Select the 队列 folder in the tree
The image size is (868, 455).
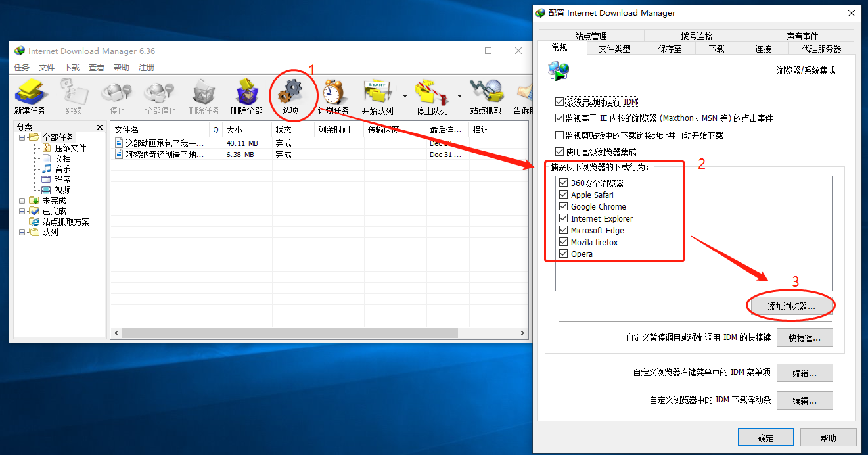click(x=50, y=232)
